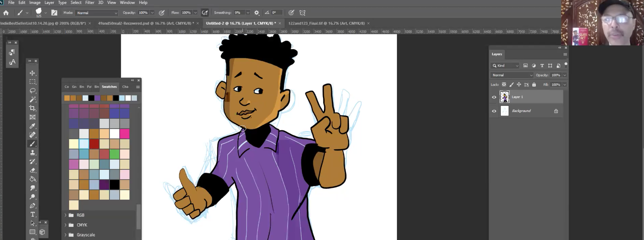Select the Horizontal Type tool
This screenshot has height=240, width=644.
[x=32, y=214]
